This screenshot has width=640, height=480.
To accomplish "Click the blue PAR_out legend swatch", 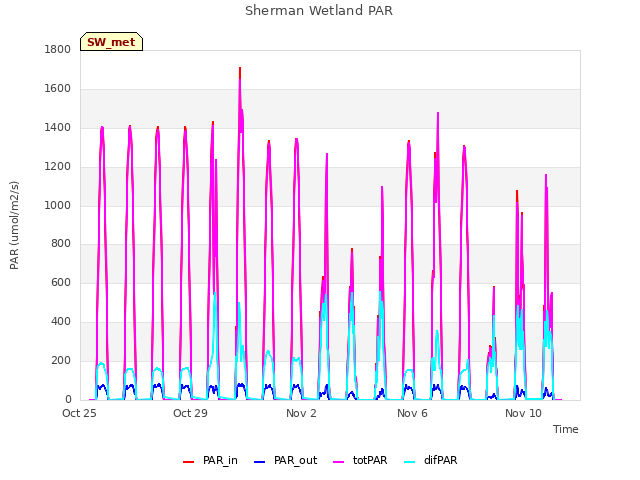I will 259,462.
